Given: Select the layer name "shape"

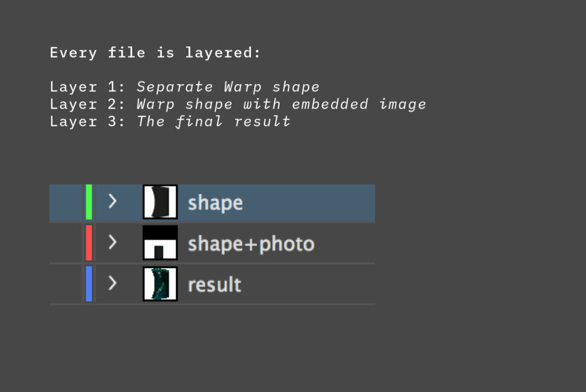Looking at the screenshot, I should pyautogui.click(x=215, y=203).
